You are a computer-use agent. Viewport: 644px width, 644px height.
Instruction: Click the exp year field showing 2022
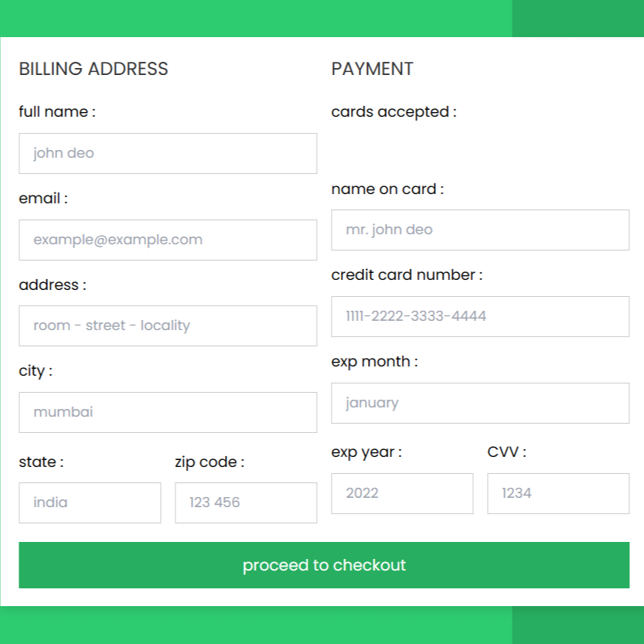pyautogui.click(x=402, y=494)
